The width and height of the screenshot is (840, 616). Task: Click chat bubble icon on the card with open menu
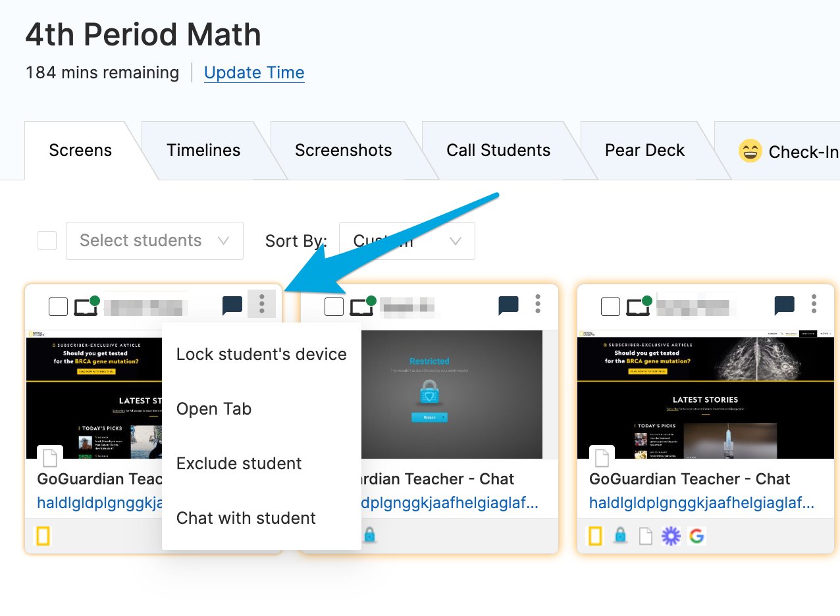(232, 306)
